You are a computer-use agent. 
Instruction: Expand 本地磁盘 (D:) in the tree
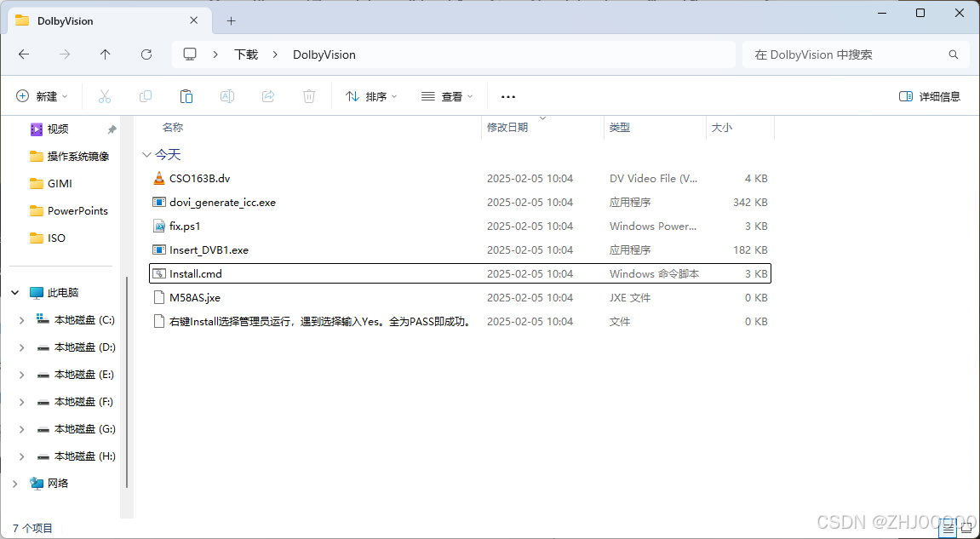[22, 347]
